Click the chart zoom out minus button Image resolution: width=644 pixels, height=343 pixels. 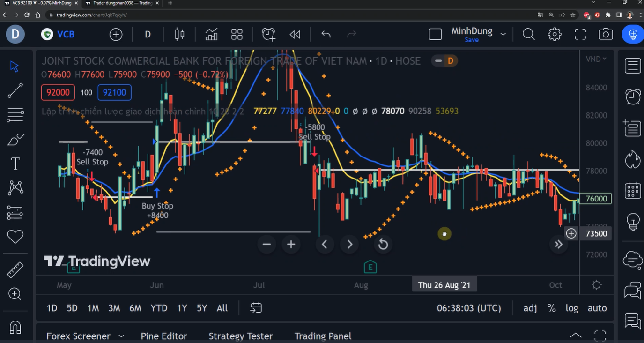coord(266,244)
